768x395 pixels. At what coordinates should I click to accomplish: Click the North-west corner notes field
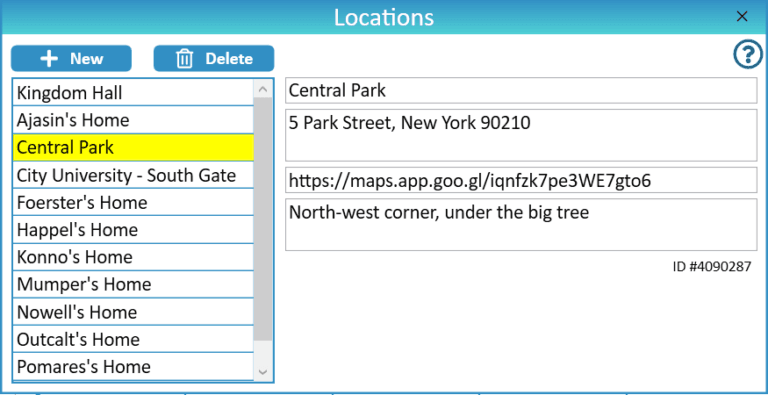pyautogui.click(x=521, y=224)
